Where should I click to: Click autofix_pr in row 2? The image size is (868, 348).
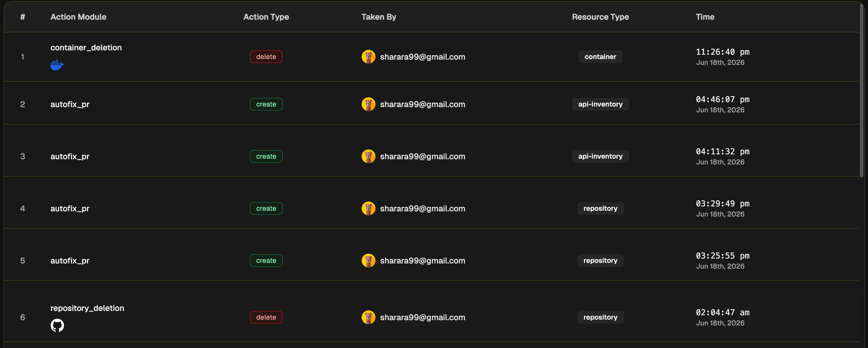(70, 105)
